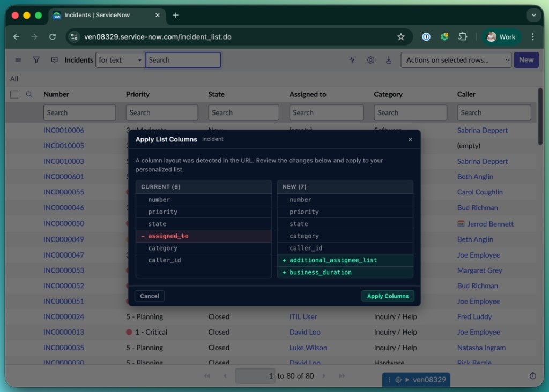Screen dimensions: 549x392
Task: Open the list chat icon beside Incidents
Action: point(54,60)
